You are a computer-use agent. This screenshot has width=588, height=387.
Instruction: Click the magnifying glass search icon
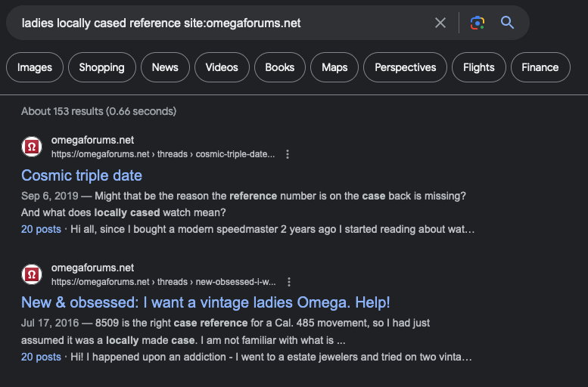(508, 23)
